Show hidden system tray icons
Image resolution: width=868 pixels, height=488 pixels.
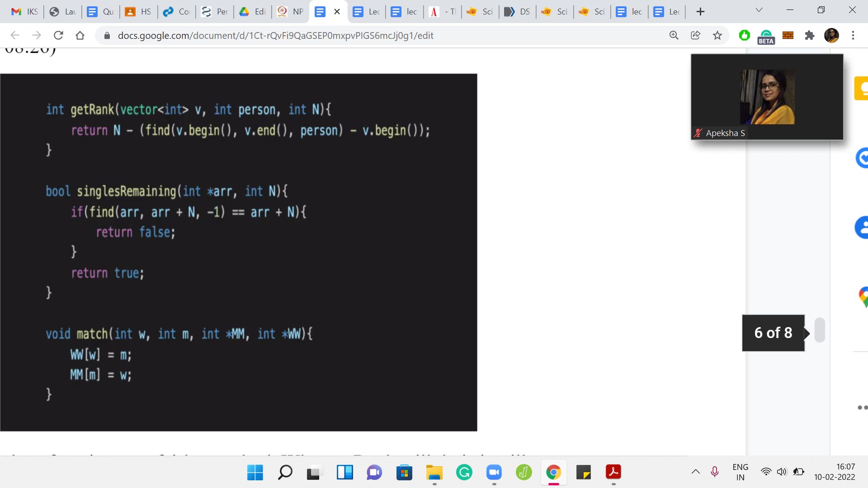click(x=696, y=472)
